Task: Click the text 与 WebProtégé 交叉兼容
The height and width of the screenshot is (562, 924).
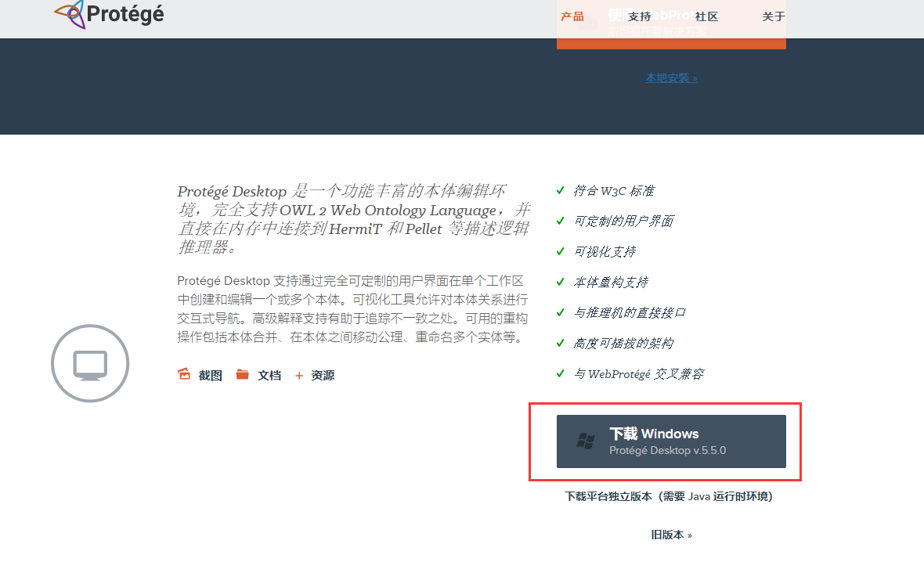Action: click(639, 374)
